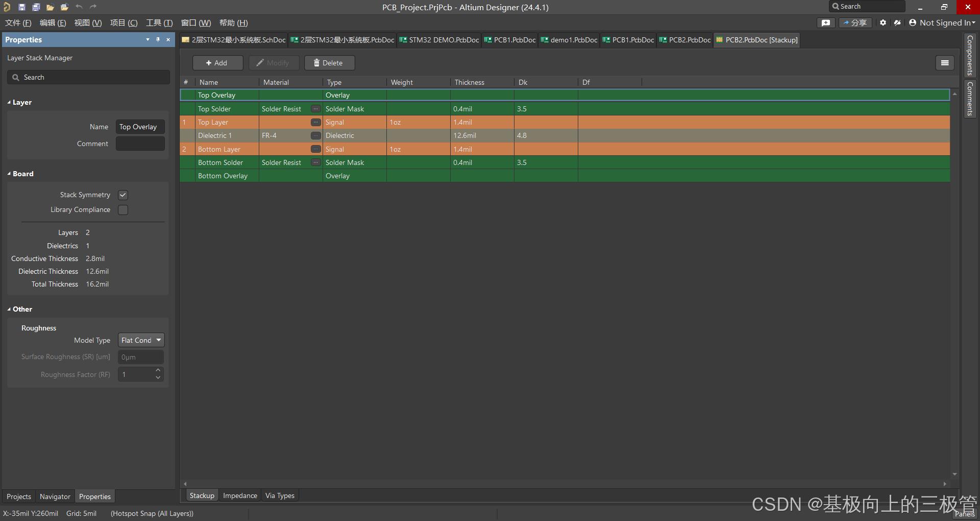Image resolution: width=980 pixels, height=521 pixels.
Task: Click the Open Document folder icon
Action: (x=50, y=7)
